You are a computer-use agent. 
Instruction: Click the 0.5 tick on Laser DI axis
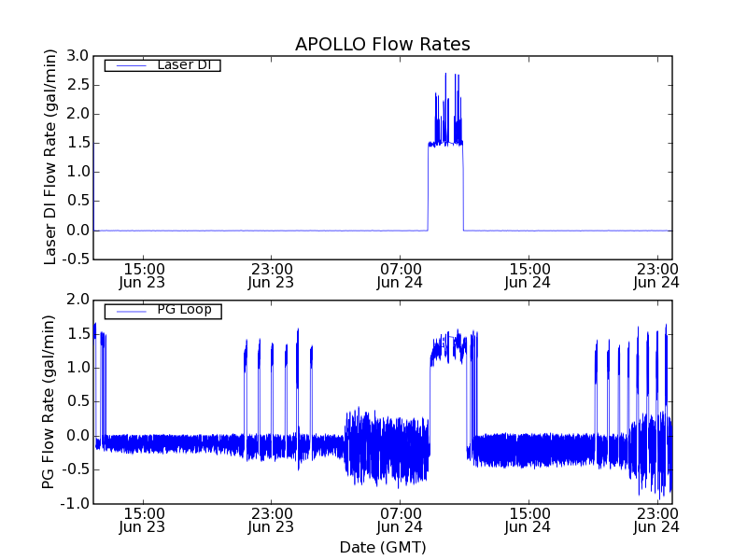[78, 201]
